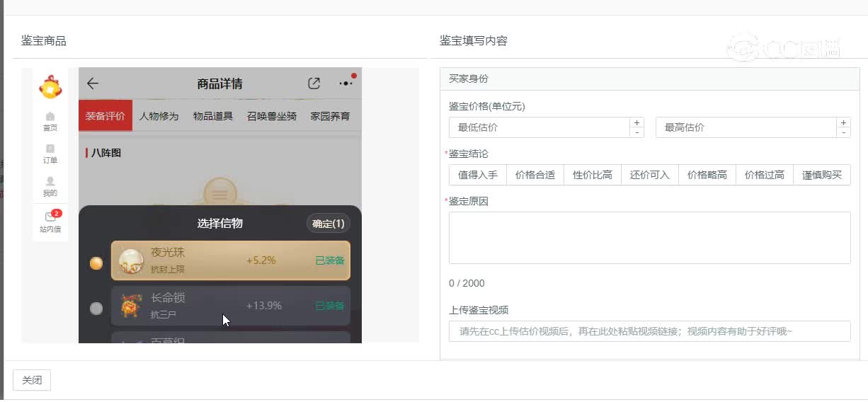Click the 上传鉴宝视频 link input field

tap(650, 331)
